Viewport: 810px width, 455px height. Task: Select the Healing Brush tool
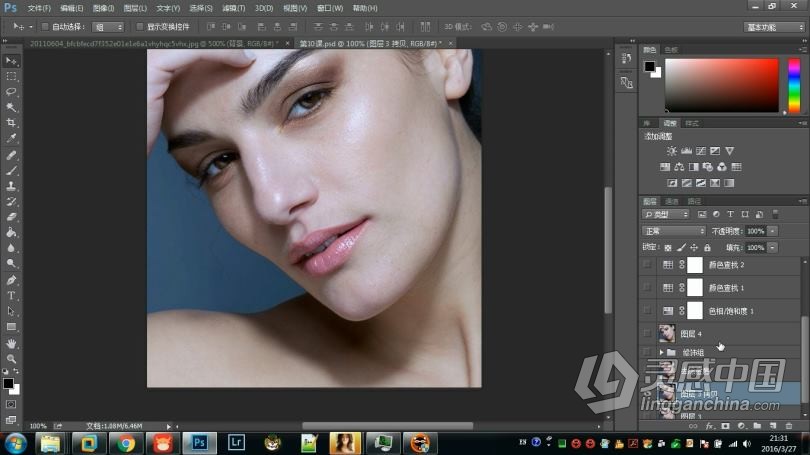pyautogui.click(x=11, y=155)
